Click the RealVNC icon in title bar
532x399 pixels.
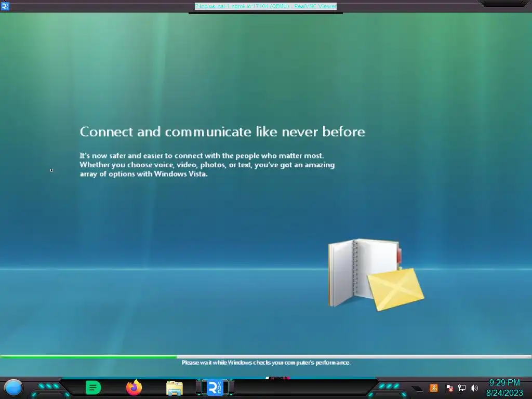click(5, 6)
